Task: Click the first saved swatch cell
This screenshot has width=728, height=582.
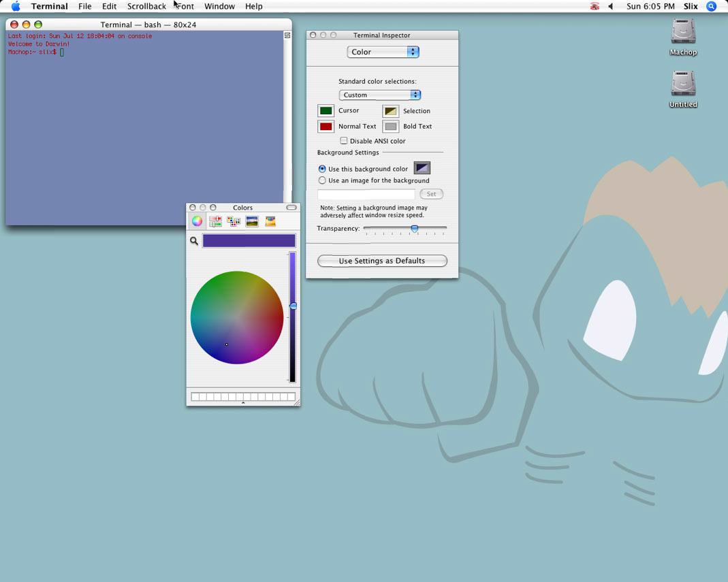Action: pos(195,397)
